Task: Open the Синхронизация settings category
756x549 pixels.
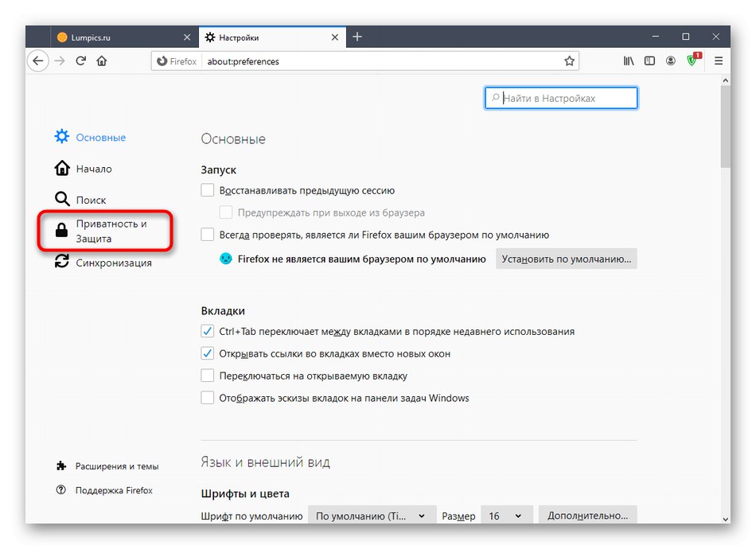Action: [103, 263]
